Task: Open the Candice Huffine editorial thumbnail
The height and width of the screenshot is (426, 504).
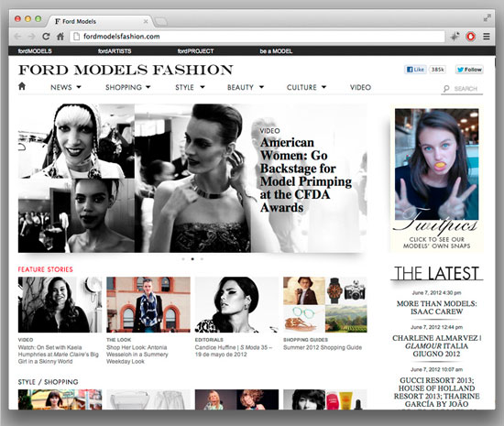Action: point(236,304)
